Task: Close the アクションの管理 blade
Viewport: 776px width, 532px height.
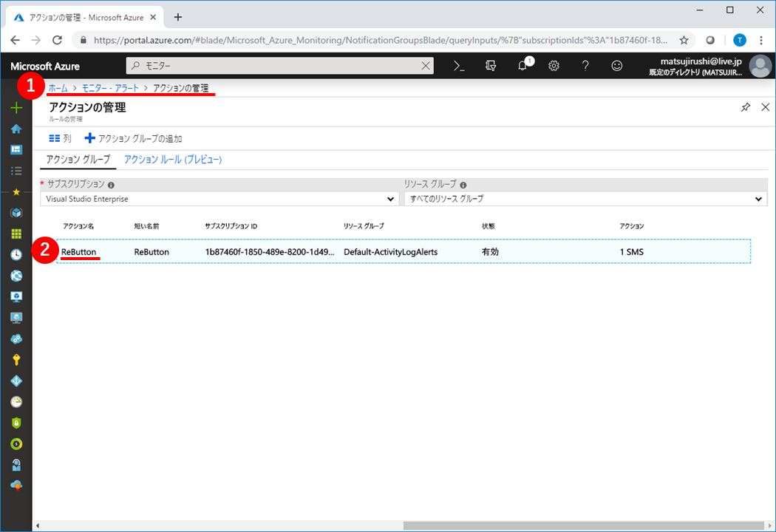Action: (765, 107)
